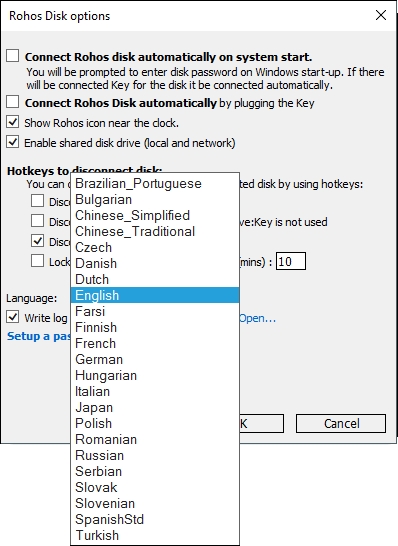Close the Rohos Disk options dialog
Screen dimensions: 398x546
click(x=381, y=15)
